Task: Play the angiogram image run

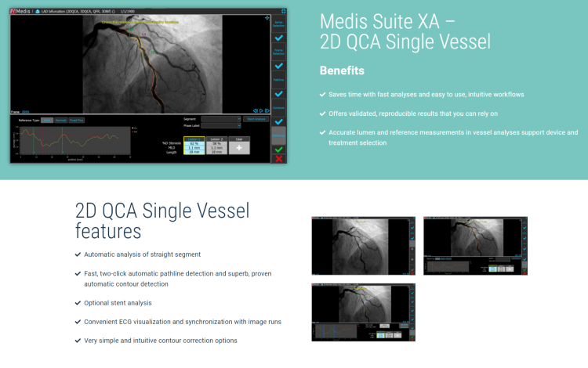Action: pyautogui.click(x=261, y=111)
